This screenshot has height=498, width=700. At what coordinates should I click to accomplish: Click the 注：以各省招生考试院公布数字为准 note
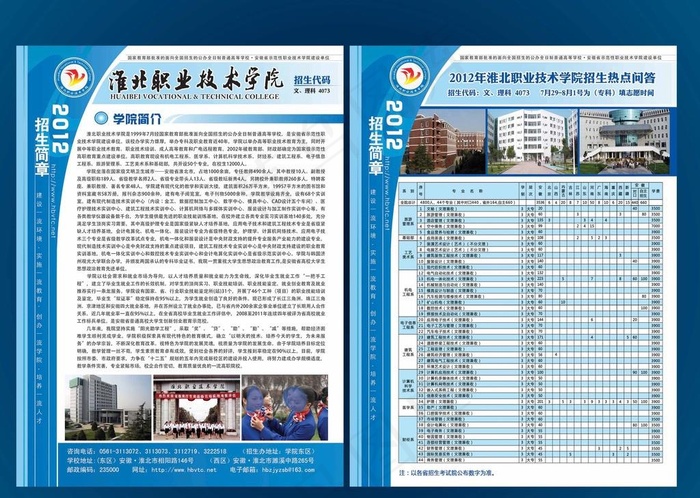click(447, 473)
